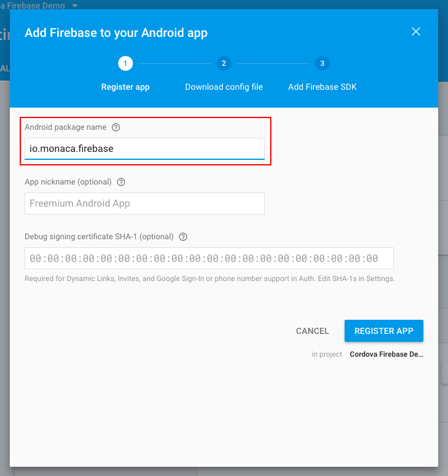The image size is (448, 476).
Task: Click help icon beside Debug signing certificate
Action: pyautogui.click(x=183, y=237)
